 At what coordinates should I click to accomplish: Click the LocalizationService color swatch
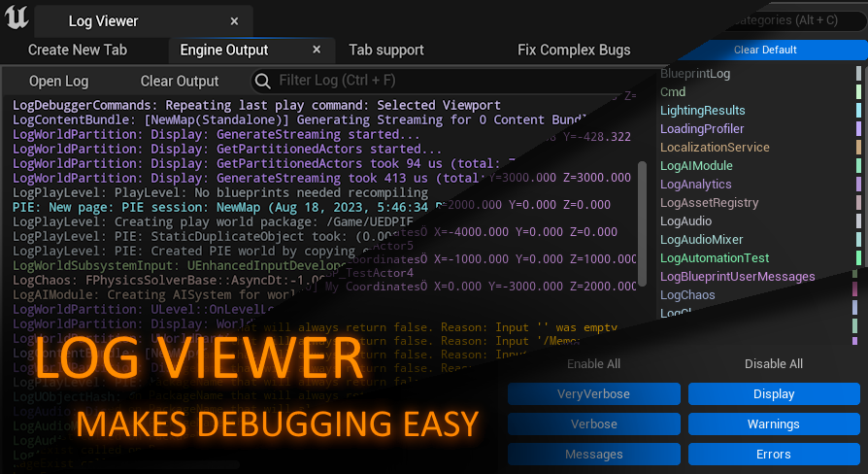[858, 148]
